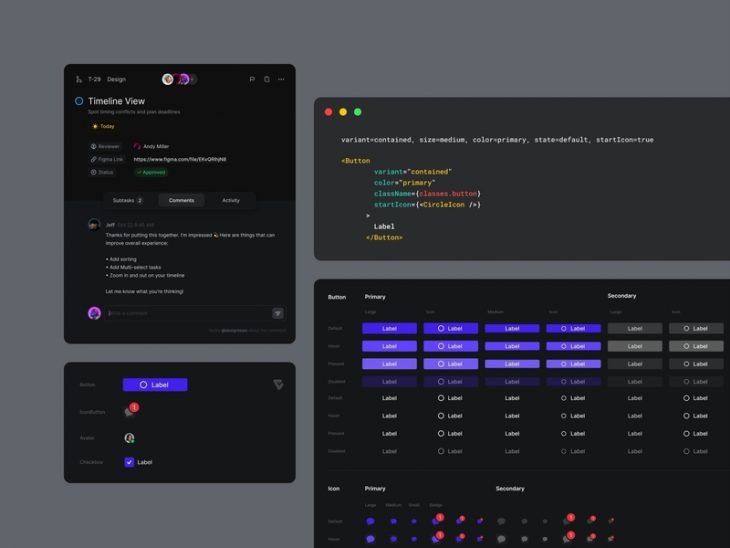The width and height of the screenshot is (730, 548).
Task: Click the flag icon in task card header
Action: 252,79
